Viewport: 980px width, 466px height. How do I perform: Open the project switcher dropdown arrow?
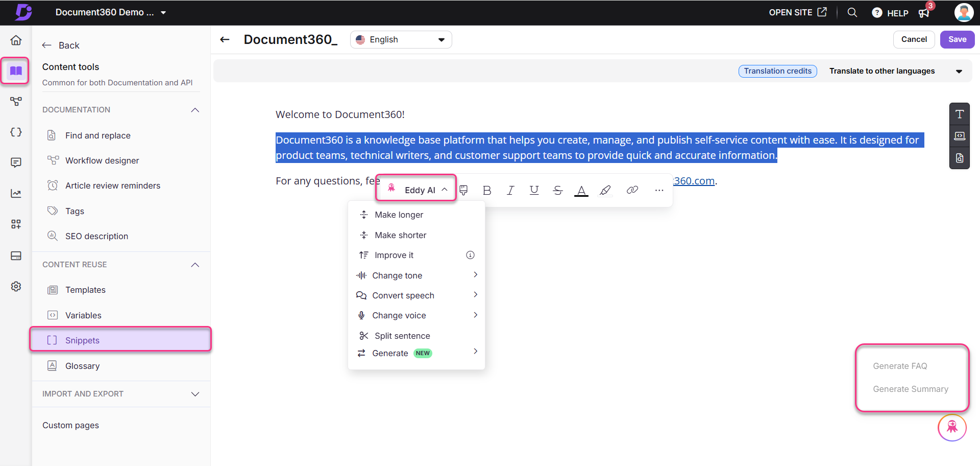tap(163, 13)
